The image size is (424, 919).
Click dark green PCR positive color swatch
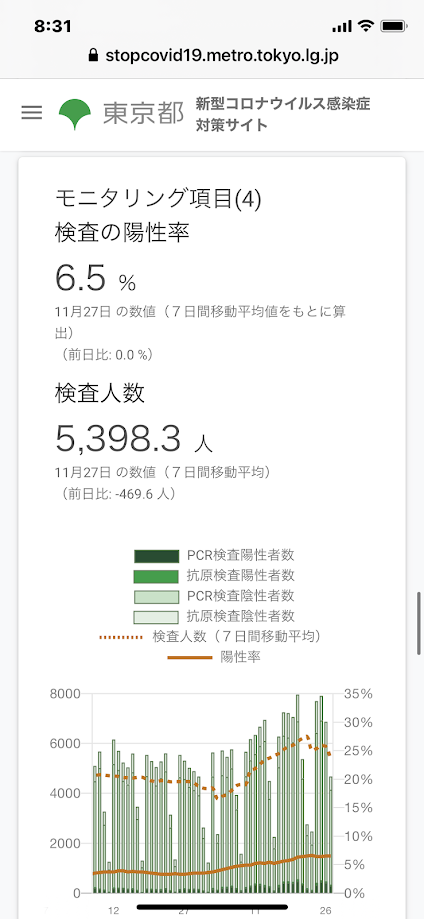[x=156, y=555]
